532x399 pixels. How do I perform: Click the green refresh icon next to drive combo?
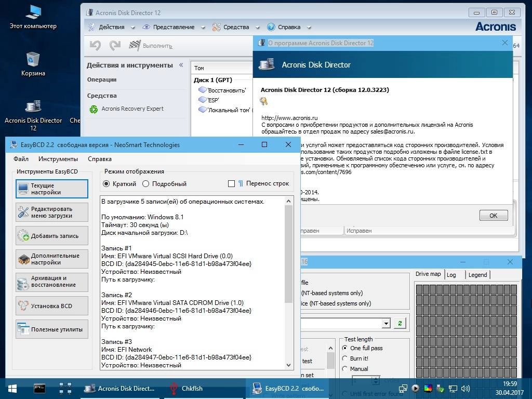(400, 323)
